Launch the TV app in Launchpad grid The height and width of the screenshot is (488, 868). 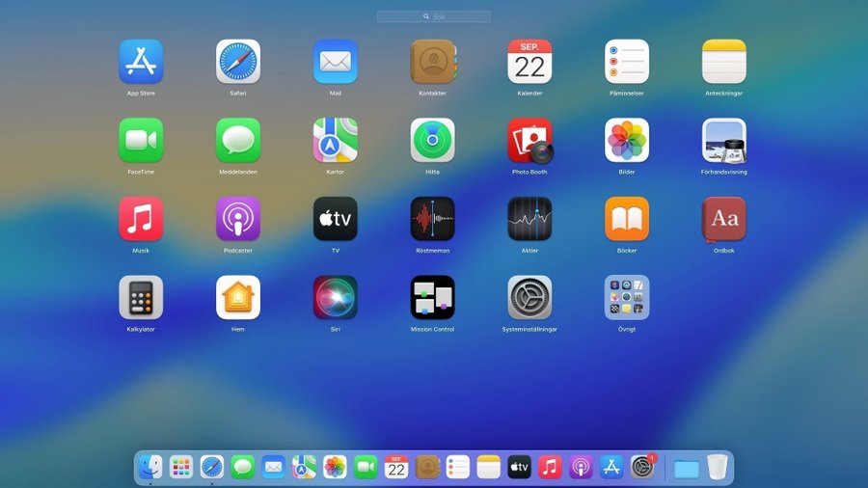pyautogui.click(x=335, y=219)
